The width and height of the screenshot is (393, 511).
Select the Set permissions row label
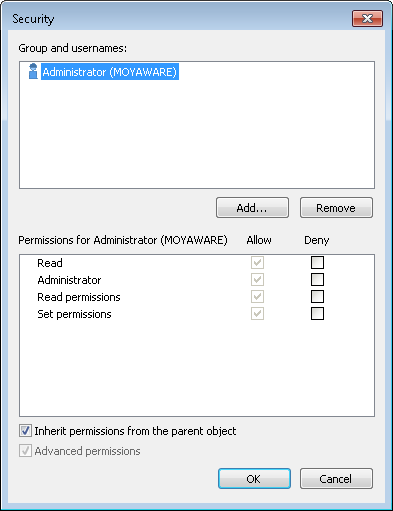pyautogui.click(x=74, y=314)
